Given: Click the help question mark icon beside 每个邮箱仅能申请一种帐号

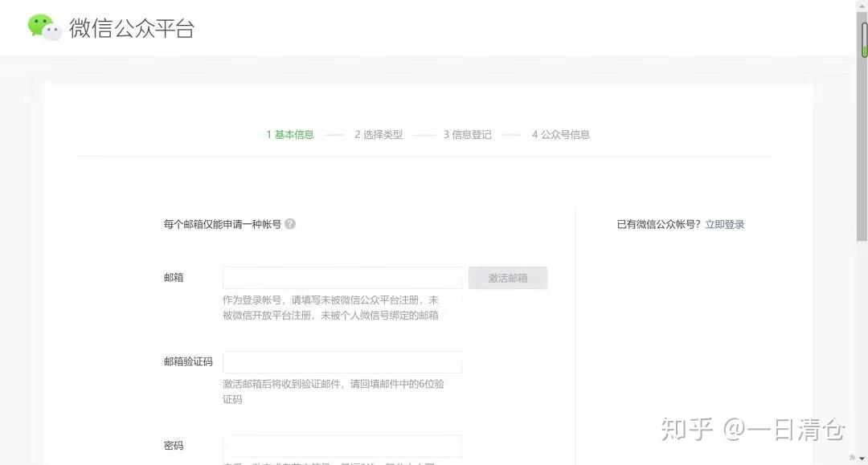Looking at the screenshot, I should pyautogui.click(x=290, y=224).
